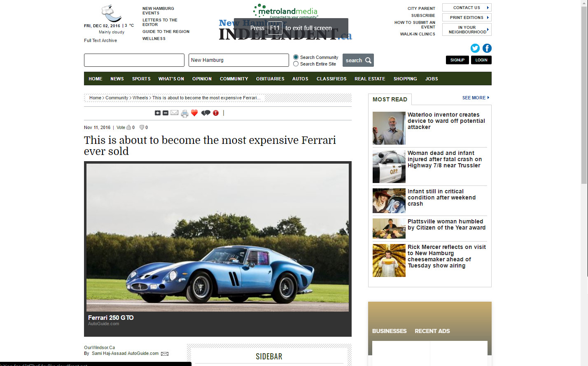Report an error with red exclamation icon

[x=216, y=113]
